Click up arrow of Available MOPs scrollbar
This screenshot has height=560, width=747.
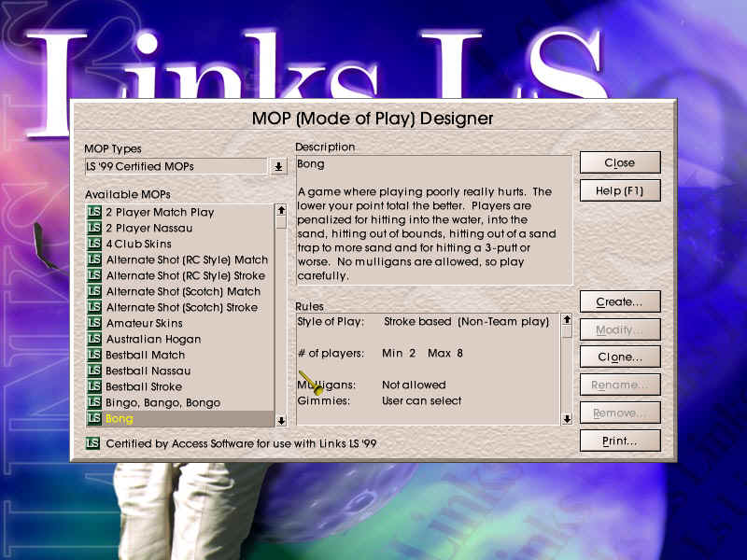coord(281,210)
